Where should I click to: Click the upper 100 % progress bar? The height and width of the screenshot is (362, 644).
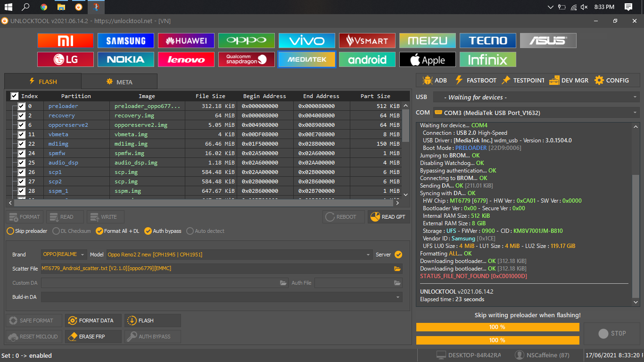coord(498,327)
